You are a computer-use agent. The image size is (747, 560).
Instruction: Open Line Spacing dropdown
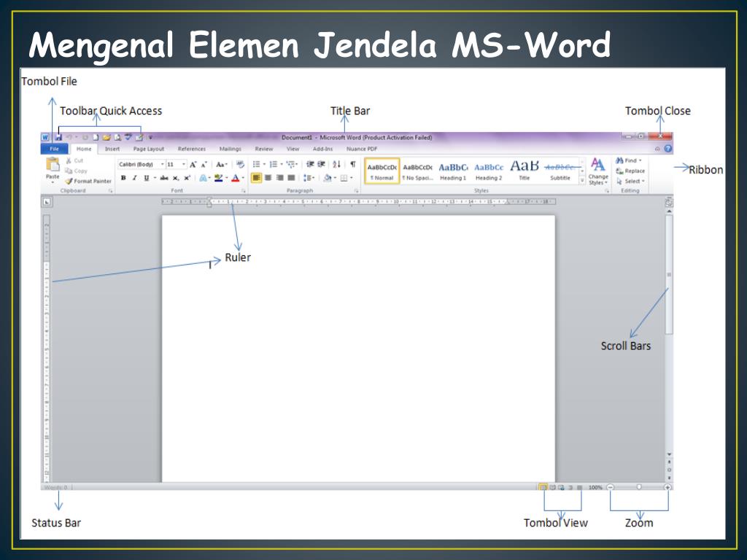coord(309,178)
